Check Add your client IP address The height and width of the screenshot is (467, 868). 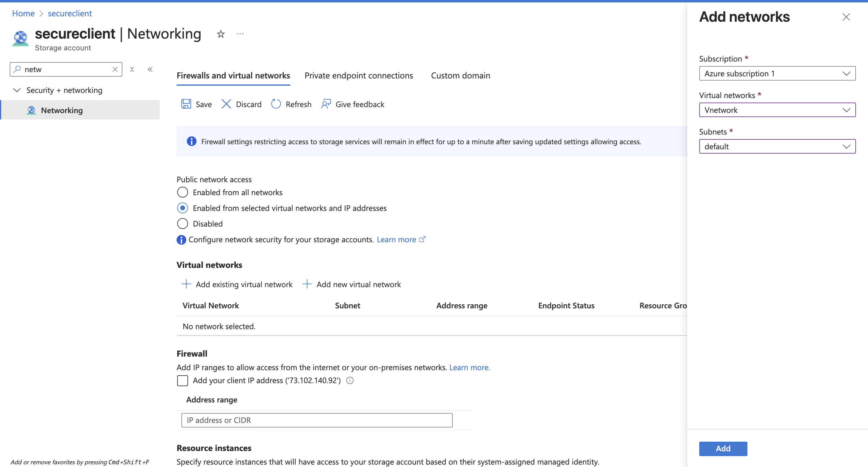tap(182, 380)
